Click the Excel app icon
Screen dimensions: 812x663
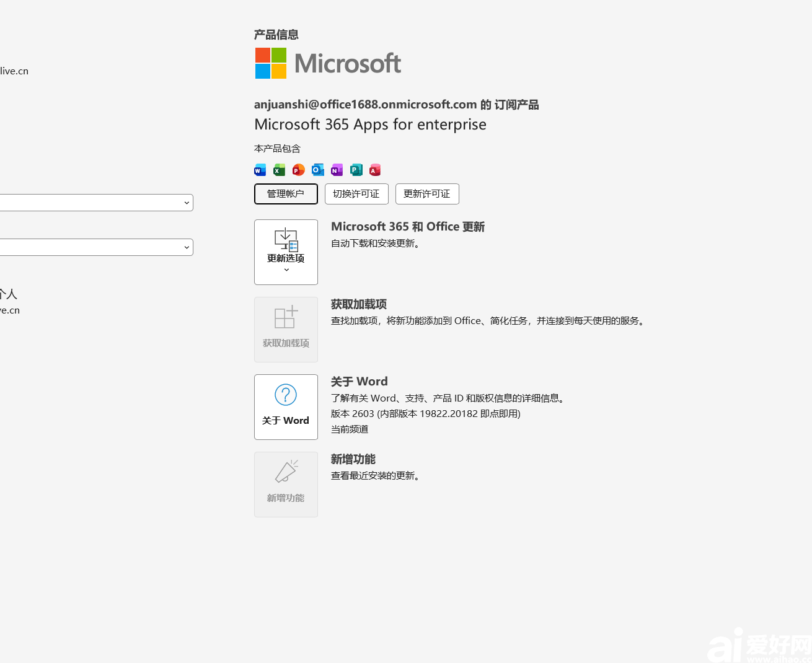click(x=280, y=170)
